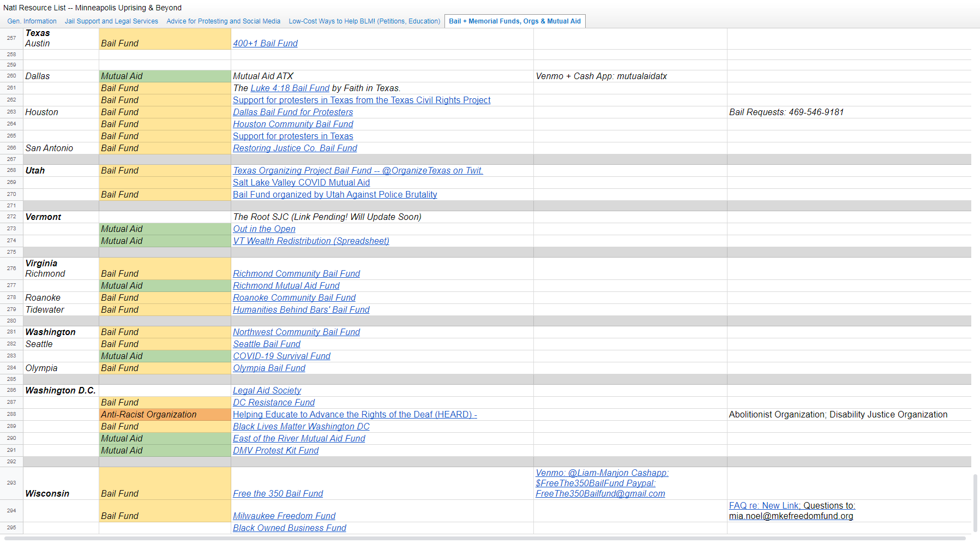Open Humanities Behind Bars' Bail Fund link

click(x=301, y=310)
